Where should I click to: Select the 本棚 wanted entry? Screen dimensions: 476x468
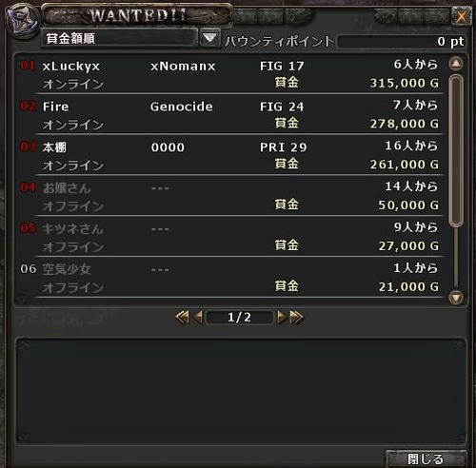click(x=230, y=155)
